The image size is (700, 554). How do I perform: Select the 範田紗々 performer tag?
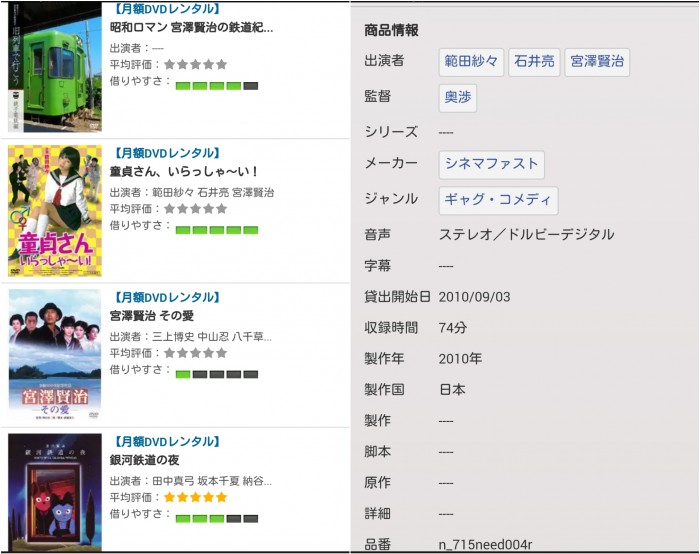click(x=471, y=62)
